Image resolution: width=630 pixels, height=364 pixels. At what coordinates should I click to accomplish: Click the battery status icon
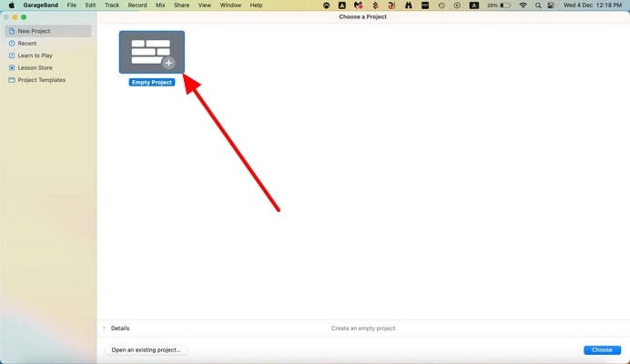[504, 5]
